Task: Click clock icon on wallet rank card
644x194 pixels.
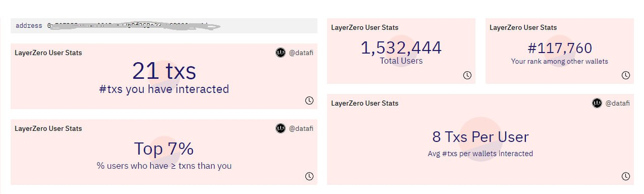Action: tap(625, 75)
